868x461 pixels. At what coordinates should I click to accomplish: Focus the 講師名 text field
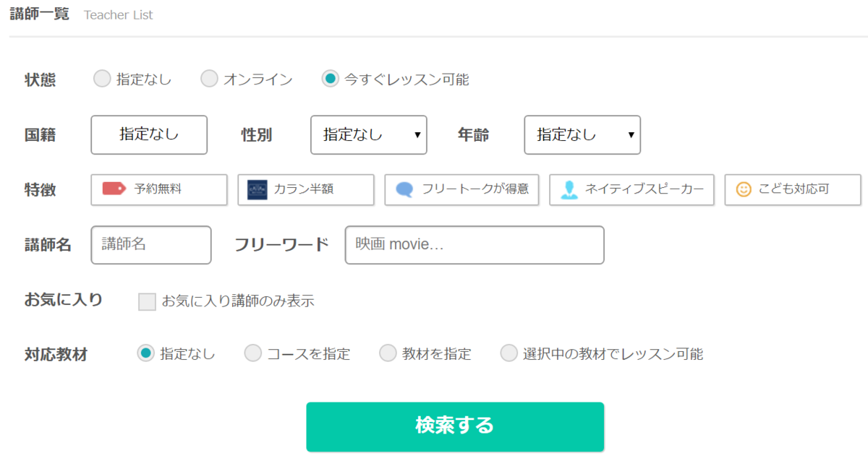[151, 245]
